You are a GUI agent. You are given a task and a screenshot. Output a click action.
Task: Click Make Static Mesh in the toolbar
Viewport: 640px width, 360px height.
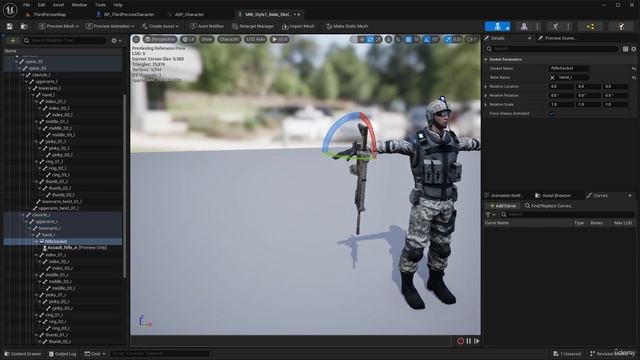point(347,26)
